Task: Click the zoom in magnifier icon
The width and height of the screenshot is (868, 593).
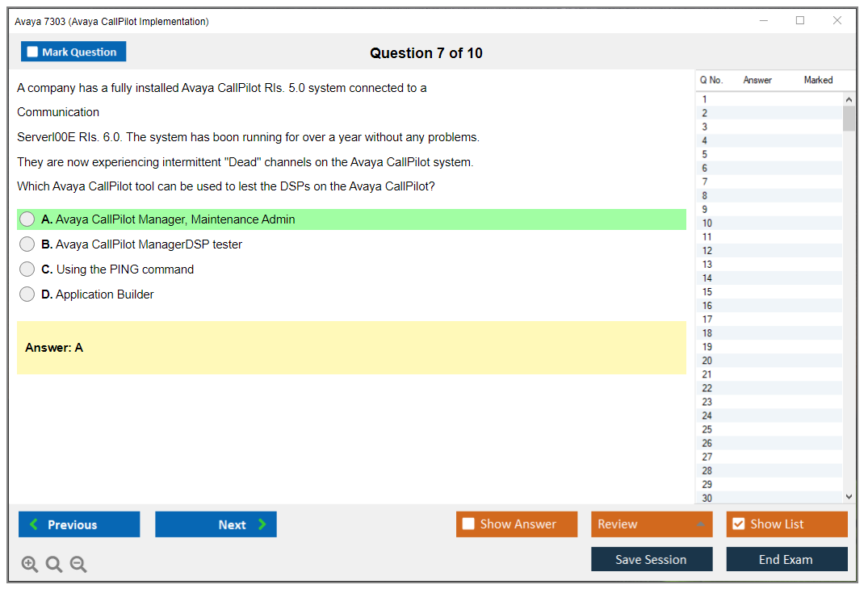Action: [30, 565]
